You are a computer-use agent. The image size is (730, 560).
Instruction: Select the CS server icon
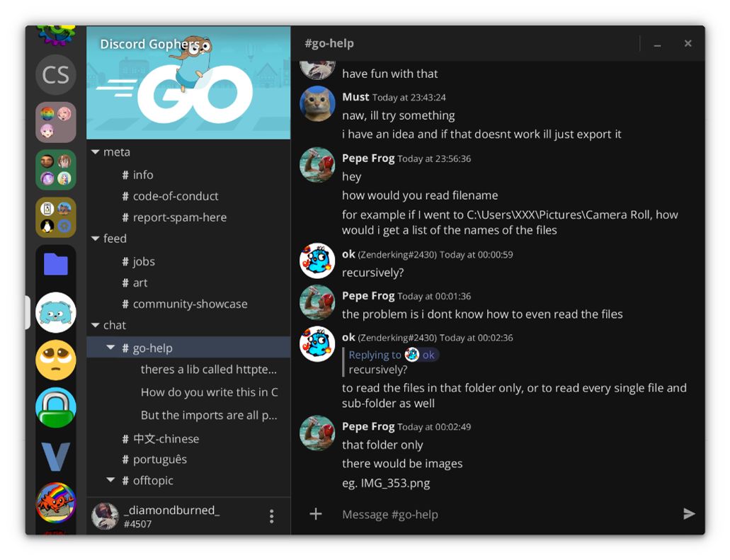(55, 74)
